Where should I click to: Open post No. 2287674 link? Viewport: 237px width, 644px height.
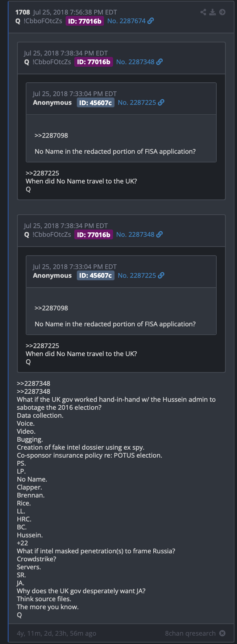point(126,21)
